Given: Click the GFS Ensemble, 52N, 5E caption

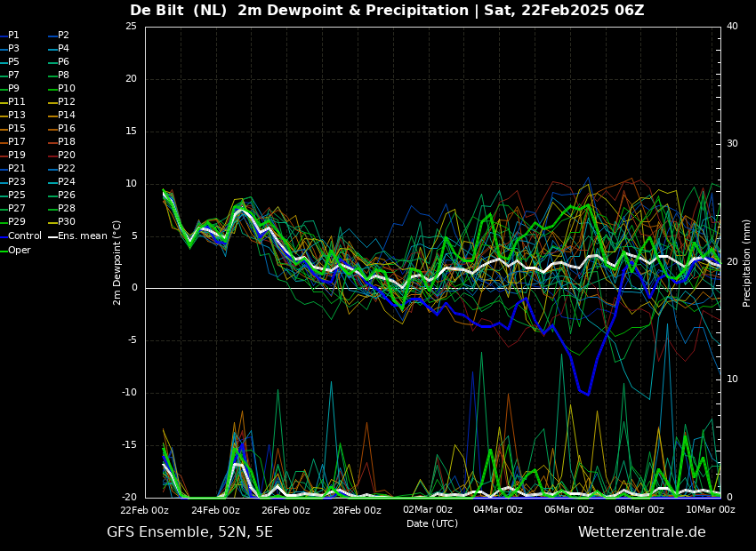Looking at the screenshot, I should coord(190,532).
